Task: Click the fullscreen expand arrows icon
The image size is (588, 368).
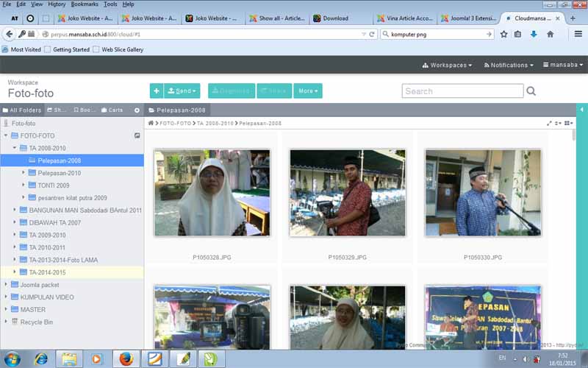Action: click(x=549, y=123)
